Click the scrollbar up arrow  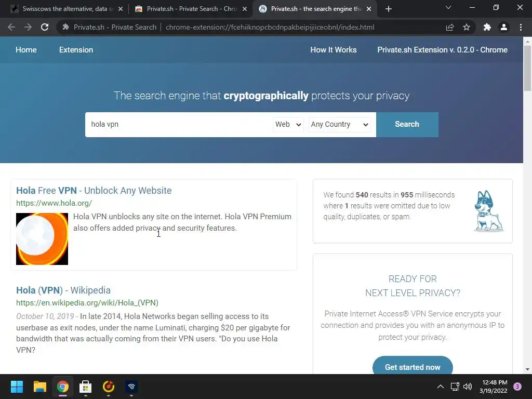[x=527, y=42]
